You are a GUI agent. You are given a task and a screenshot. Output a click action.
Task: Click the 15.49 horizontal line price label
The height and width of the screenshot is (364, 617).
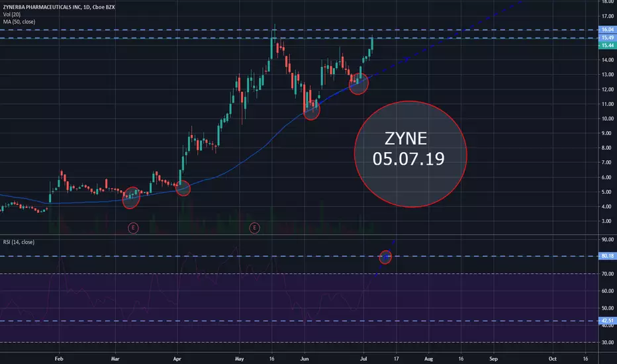pyautogui.click(x=607, y=38)
